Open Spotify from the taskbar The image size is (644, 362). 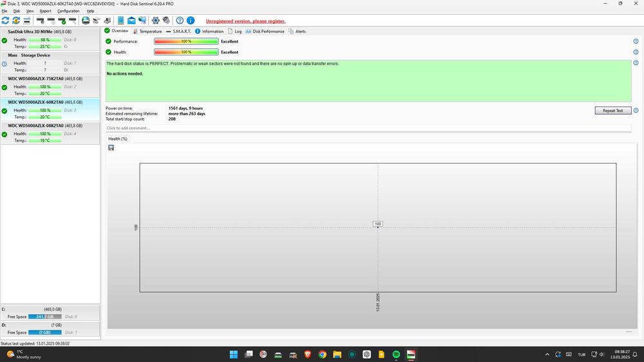[x=396, y=354]
